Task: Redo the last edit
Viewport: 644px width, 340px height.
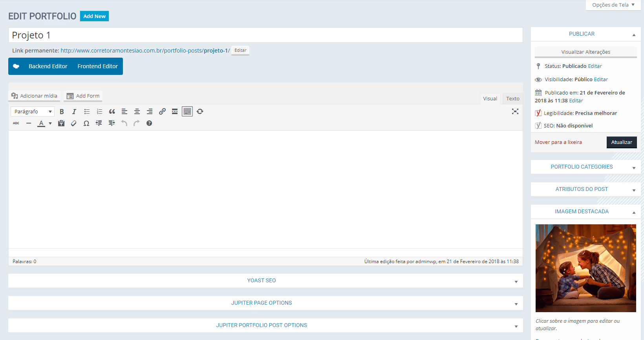Action: (x=137, y=123)
